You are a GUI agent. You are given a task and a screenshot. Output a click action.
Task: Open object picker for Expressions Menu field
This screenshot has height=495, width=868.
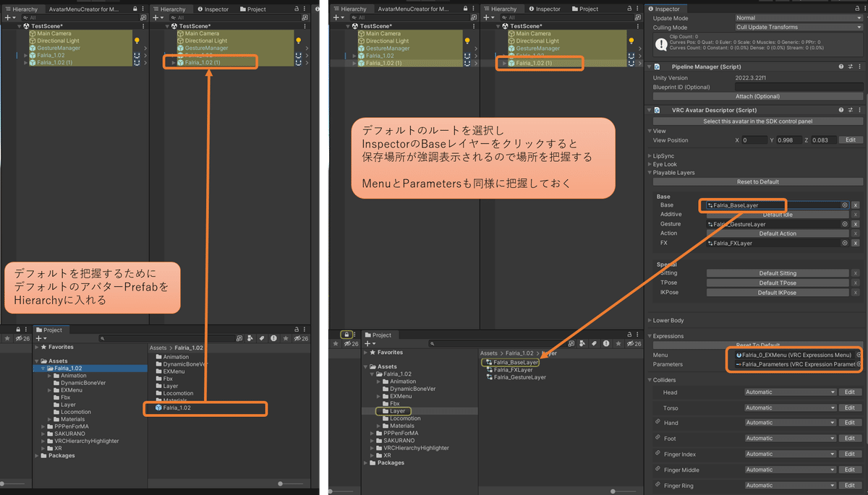(x=859, y=355)
